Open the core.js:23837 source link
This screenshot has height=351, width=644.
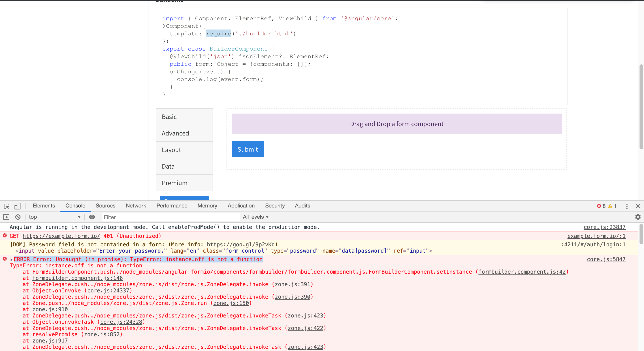click(604, 227)
